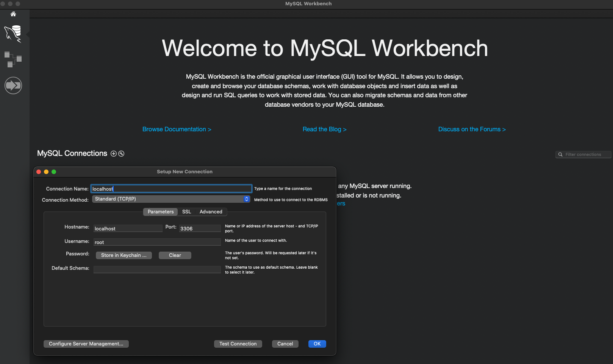Click the Welcome to MySQL Workbench title
The width and height of the screenshot is (613, 364).
[325, 48]
